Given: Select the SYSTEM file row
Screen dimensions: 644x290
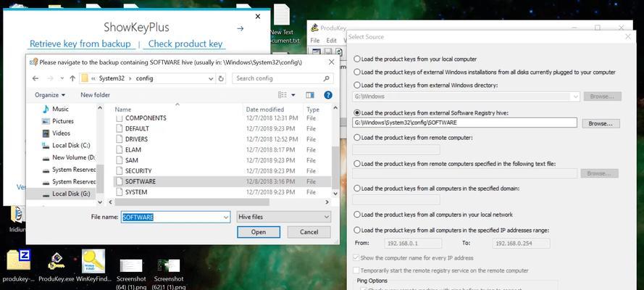Looking at the screenshot, I should (222, 192).
